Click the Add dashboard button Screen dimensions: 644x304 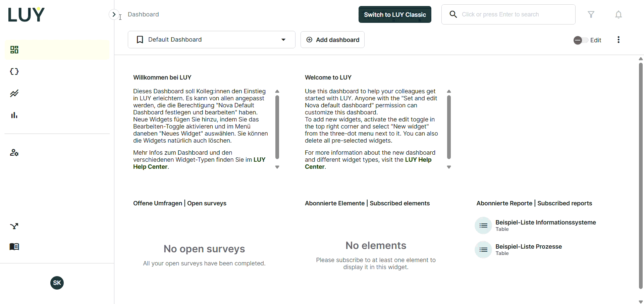(x=332, y=40)
